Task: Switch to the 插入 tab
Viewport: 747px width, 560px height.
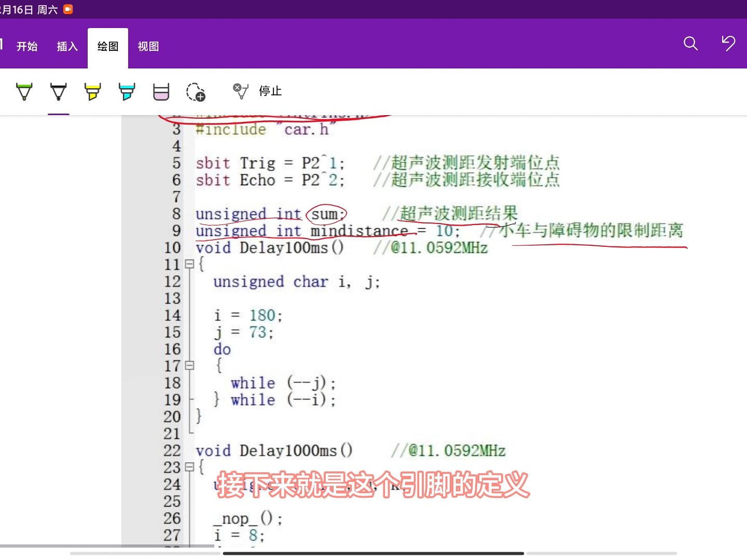Action: click(67, 47)
